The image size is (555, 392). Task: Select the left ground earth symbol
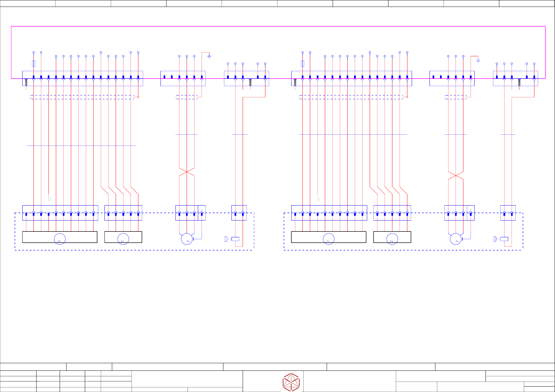pos(209,57)
